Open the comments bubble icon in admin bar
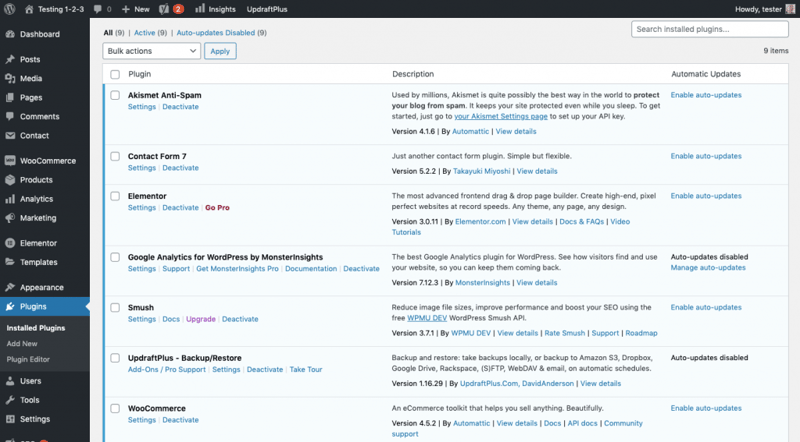 [97, 9]
